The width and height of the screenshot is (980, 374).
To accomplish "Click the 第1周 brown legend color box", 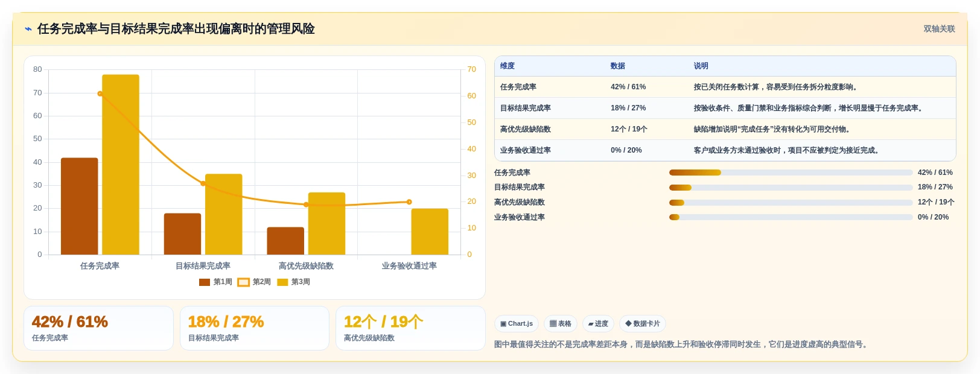I will click(x=205, y=282).
